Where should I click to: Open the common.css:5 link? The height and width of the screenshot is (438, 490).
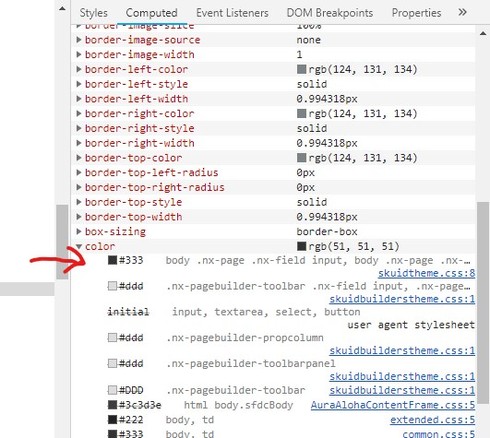coord(438,434)
